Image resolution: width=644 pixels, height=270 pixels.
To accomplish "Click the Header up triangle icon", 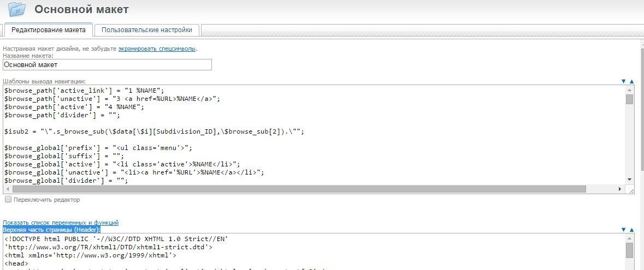I will (x=632, y=230).
